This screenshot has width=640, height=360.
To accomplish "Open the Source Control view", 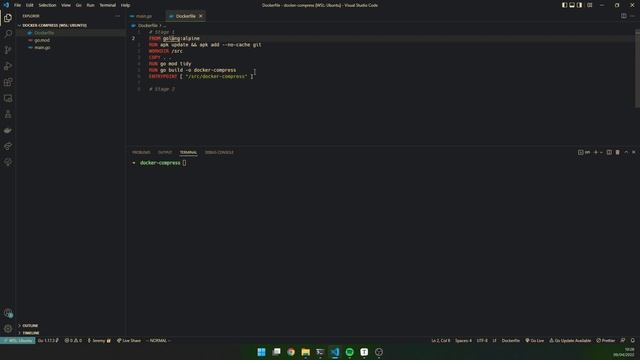I will pos(8,50).
